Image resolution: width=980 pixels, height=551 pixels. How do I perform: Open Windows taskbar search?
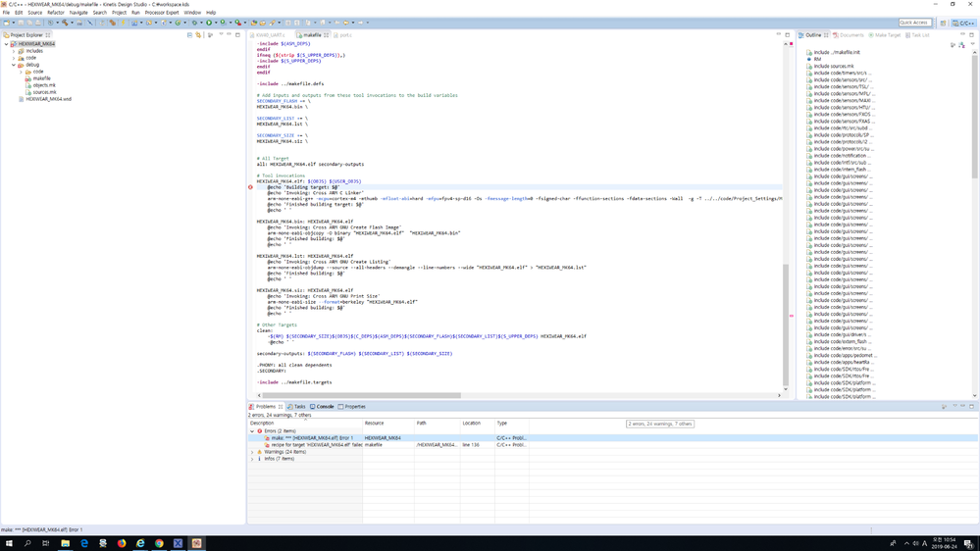coord(27,543)
